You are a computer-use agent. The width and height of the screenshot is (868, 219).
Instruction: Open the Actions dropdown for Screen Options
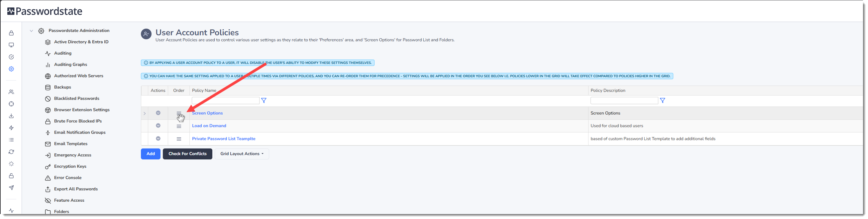pyautogui.click(x=158, y=113)
